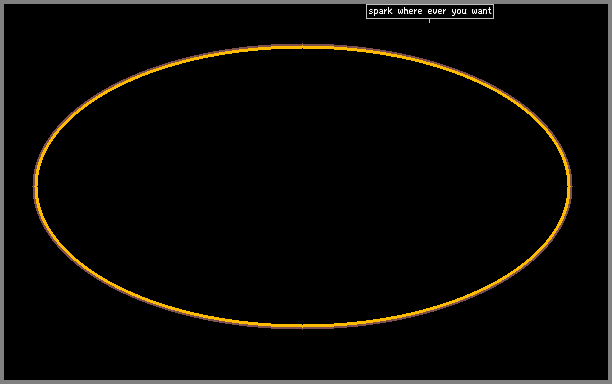
Task: Click the word "want" in the sign
Action: pyautogui.click(x=481, y=11)
